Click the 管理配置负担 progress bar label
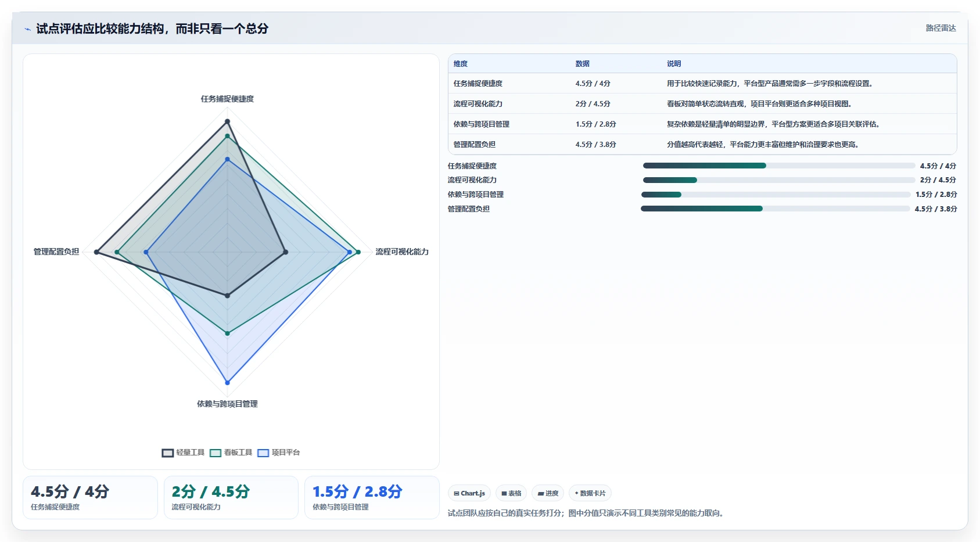Viewport: 980px width, 542px height. point(469,209)
